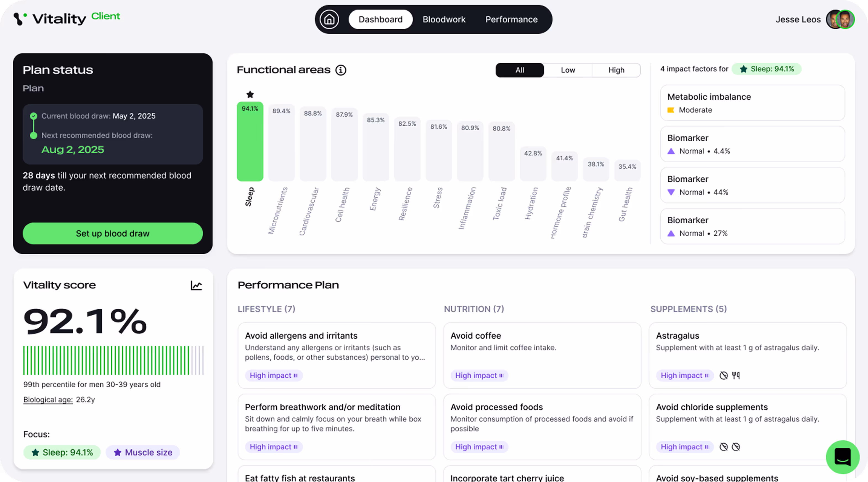Click the fork and knife icon on Astragalus
Viewport: 868px width, 482px height.
[736, 375]
